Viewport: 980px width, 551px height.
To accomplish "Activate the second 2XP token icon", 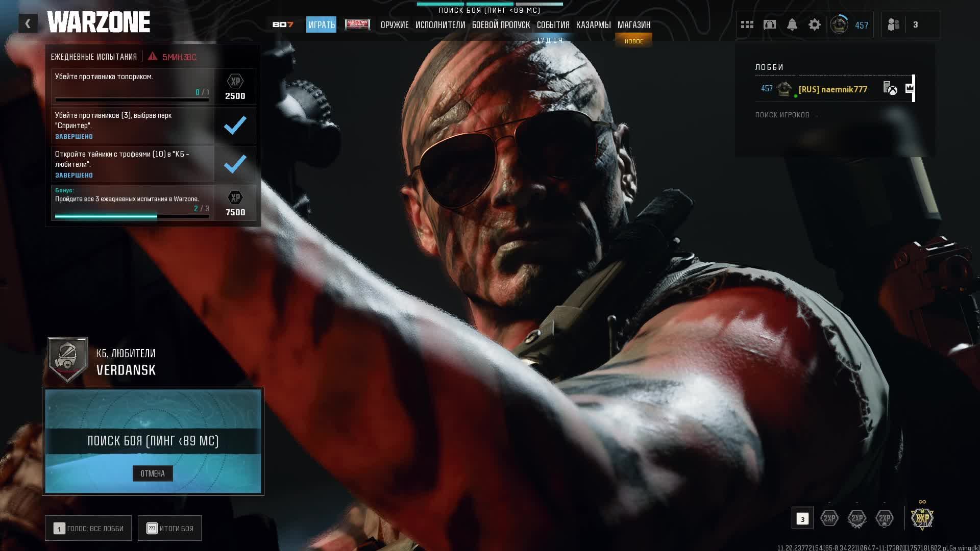I will [857, 518].
